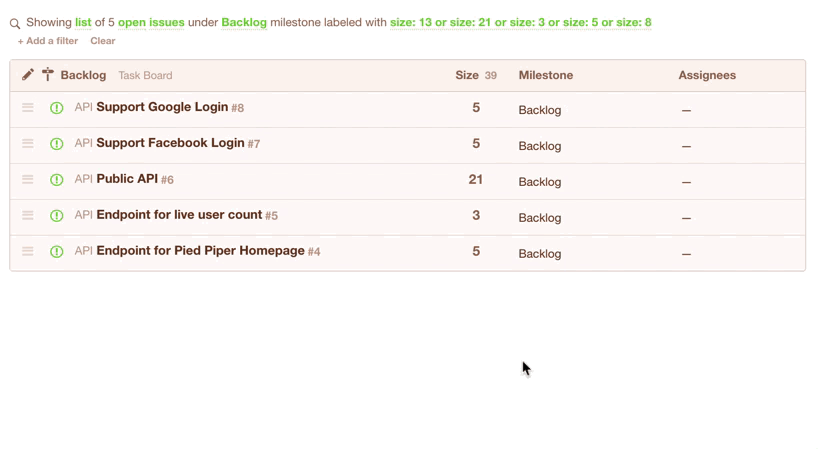This screenshot has width=818, height=449.
Task: Open the 'list' view filter dropdown
Action: pyautogui.click(x=83, y=22)
